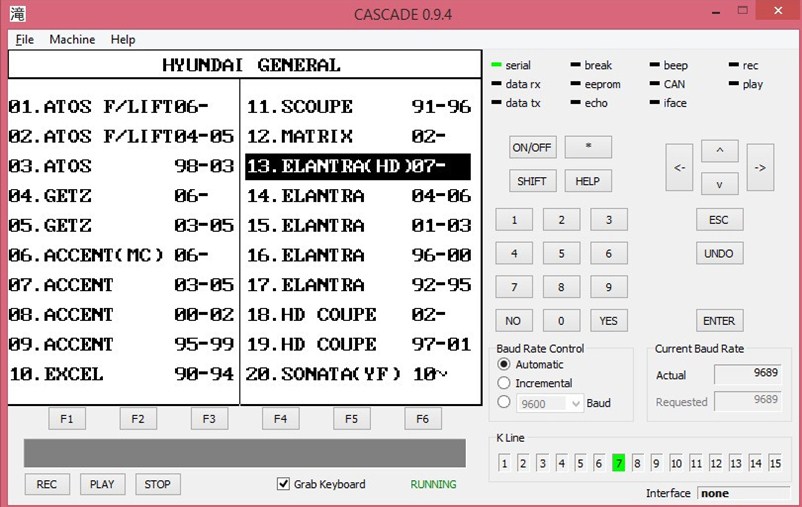The width and height of the screenshot is (802, 507).
Task: Click the Actual baud rate field
Action: point(745,375)
